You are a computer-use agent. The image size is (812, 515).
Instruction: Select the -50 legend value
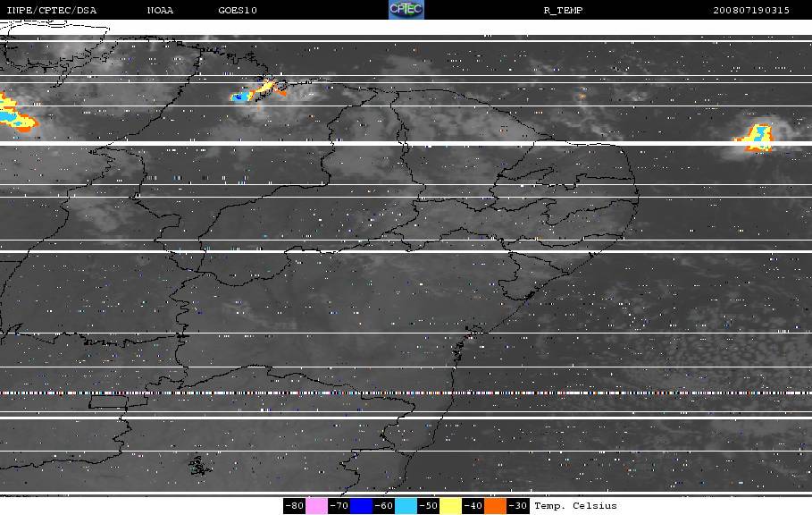point(428,506)
